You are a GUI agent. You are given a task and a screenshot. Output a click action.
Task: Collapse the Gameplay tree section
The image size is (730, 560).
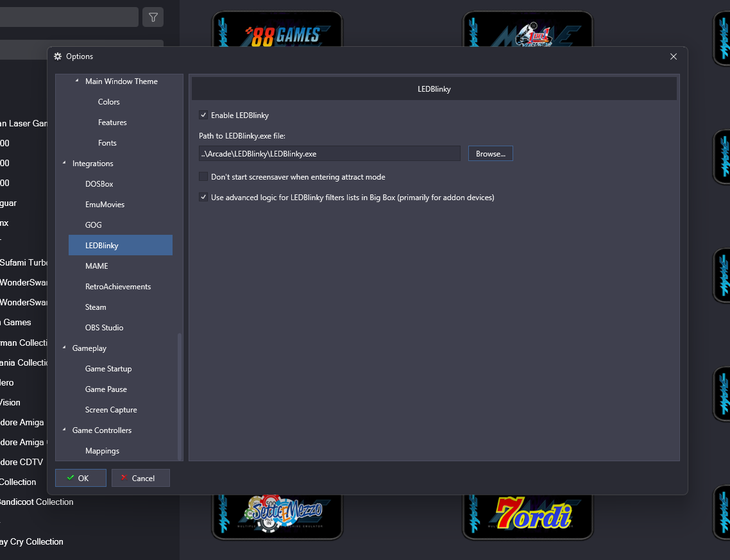(x=64, y=347)
